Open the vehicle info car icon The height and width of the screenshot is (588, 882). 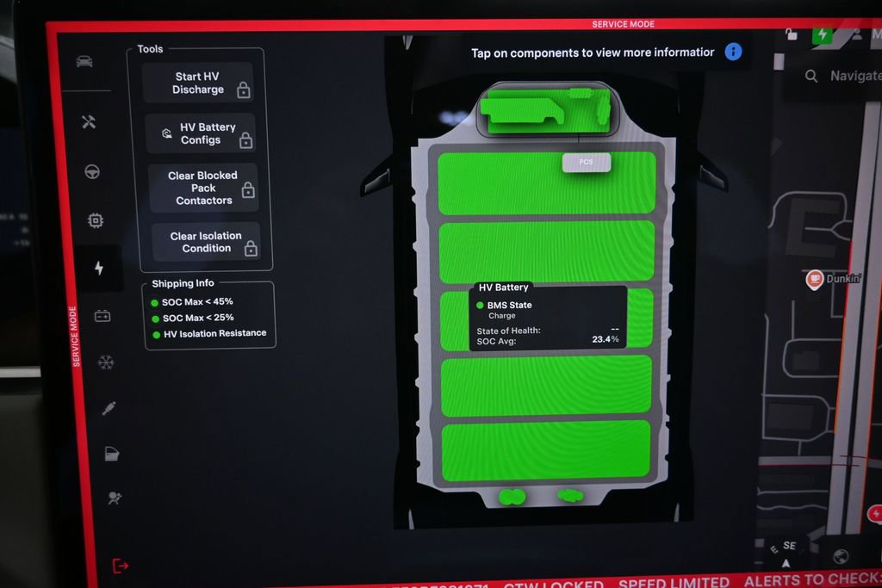84,61
